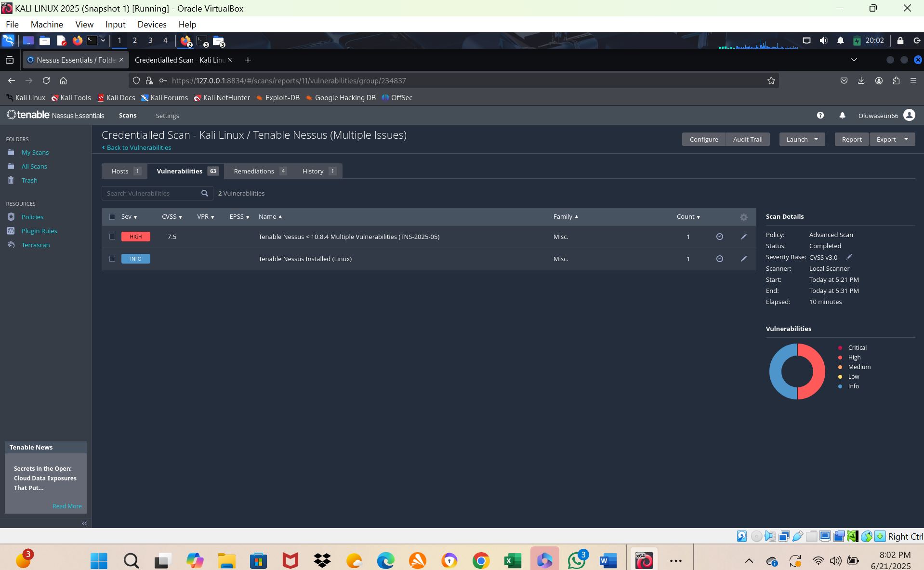The height and width of the screenshot is (570, 924).
Task: Edit the Severity Base CVSS setting
Action: pos(849,257)
